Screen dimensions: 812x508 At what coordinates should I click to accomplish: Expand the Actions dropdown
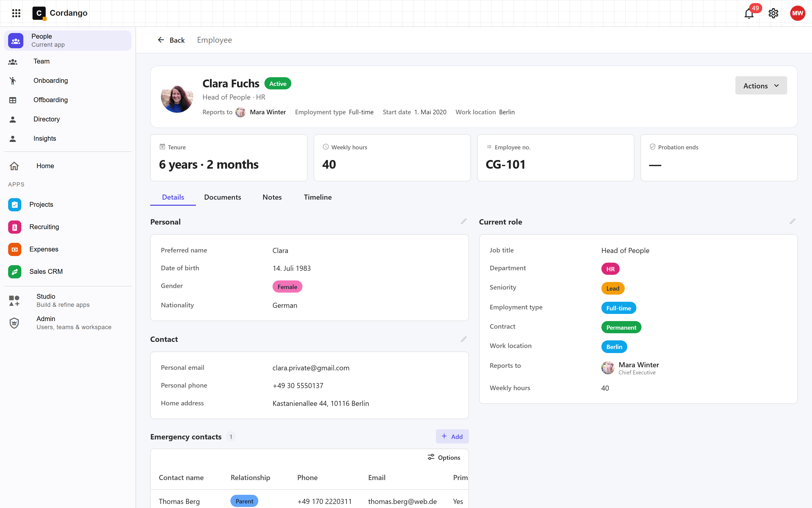tap(761, 86)
